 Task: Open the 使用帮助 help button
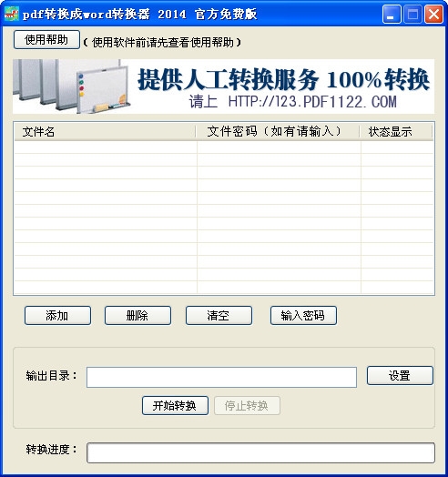coord(46,39)
